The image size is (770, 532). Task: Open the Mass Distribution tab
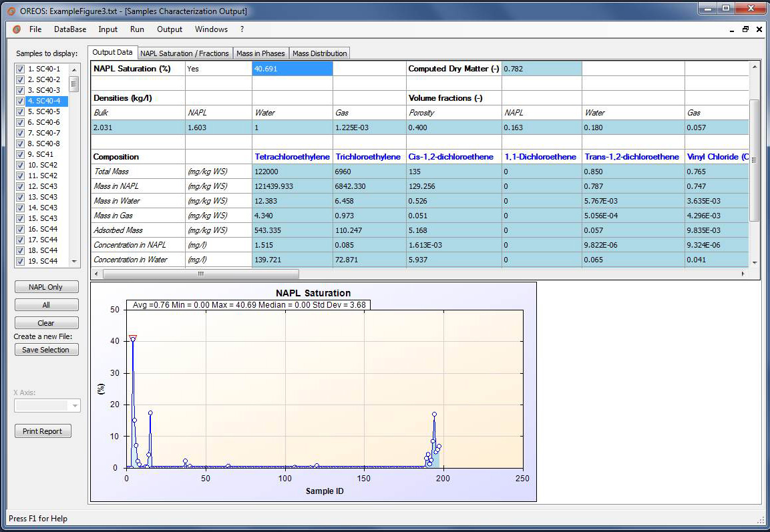point(319,53)
